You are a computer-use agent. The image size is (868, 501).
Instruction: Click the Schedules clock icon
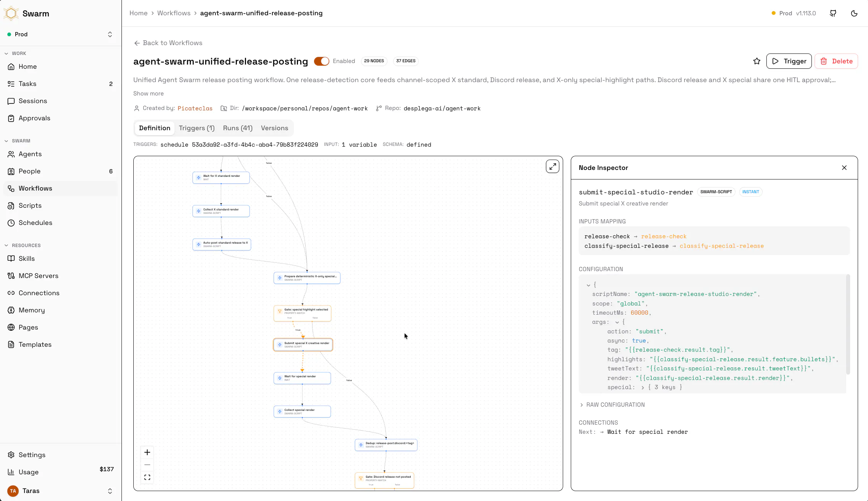tap(11, 223)
